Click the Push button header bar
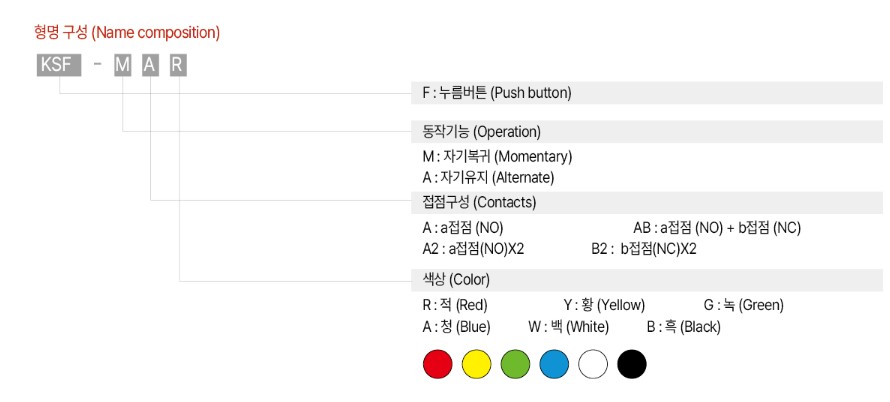This screenshot has height=402, width=890. click(647, 93)
